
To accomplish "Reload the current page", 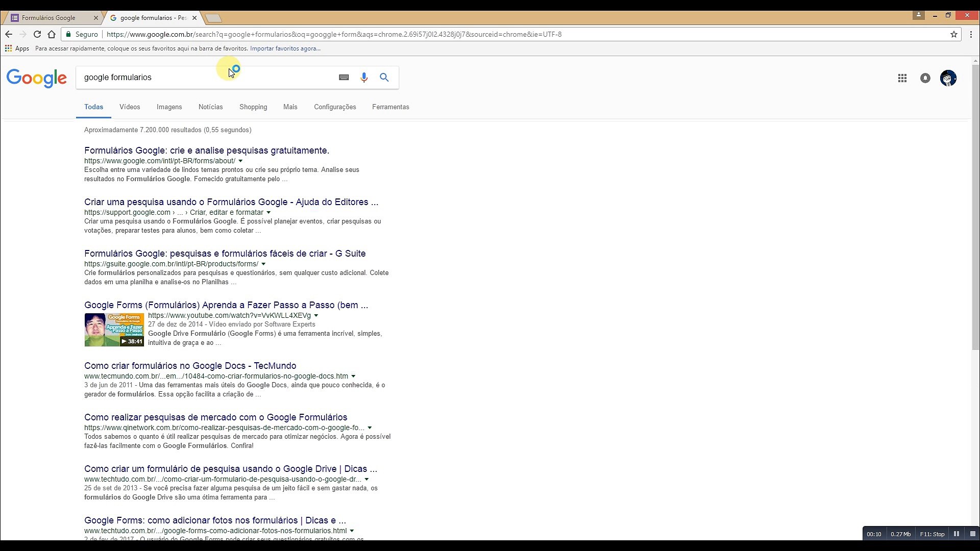I will [37, 34].
